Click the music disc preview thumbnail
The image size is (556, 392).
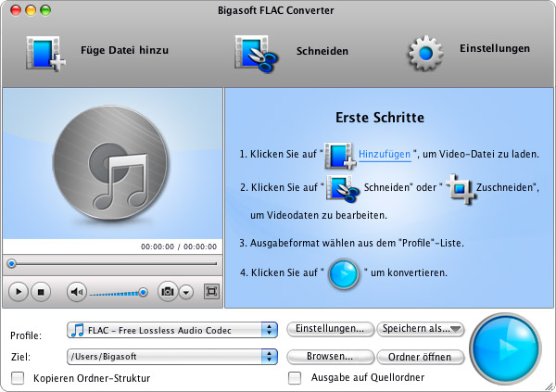click(x=111, y=163)
